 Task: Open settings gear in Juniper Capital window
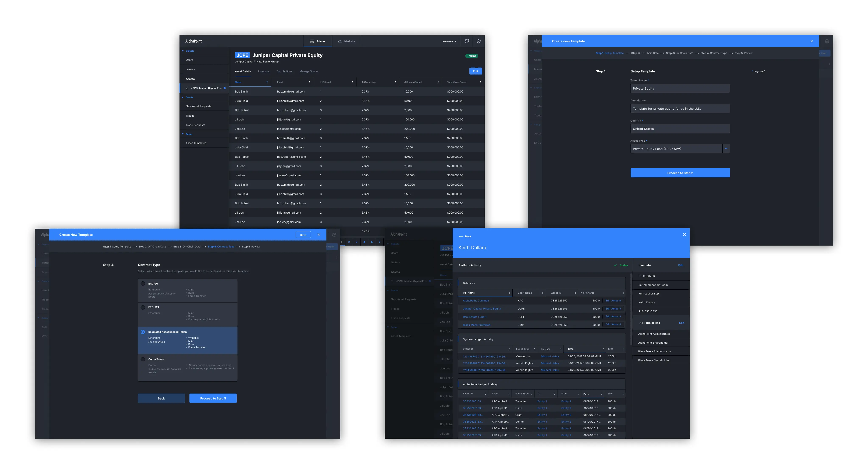(x=479, y=41)
